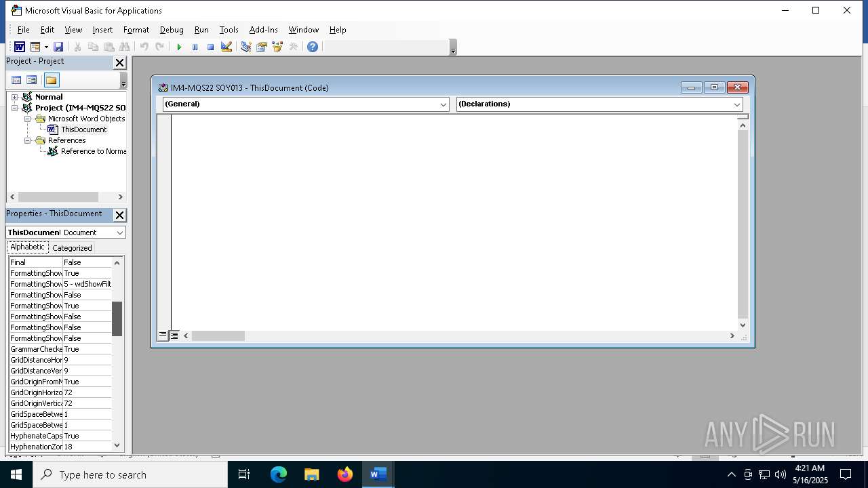Open Project Explorer toolbar icon
The width and height of the screenshot is (868, 488).
pyautogui.click(x=245, y=47)
